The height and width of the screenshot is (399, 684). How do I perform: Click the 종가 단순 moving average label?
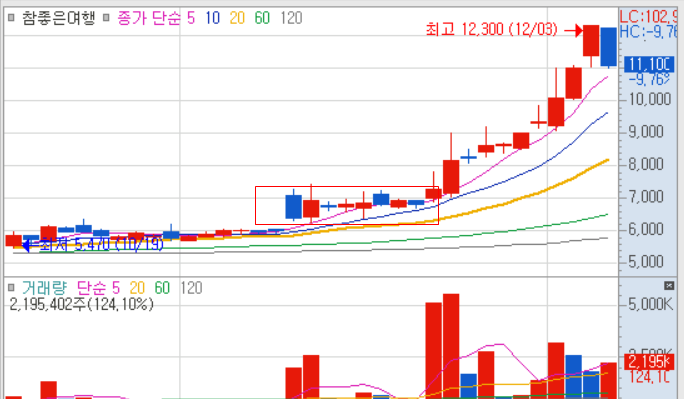(x=149, y=18)
